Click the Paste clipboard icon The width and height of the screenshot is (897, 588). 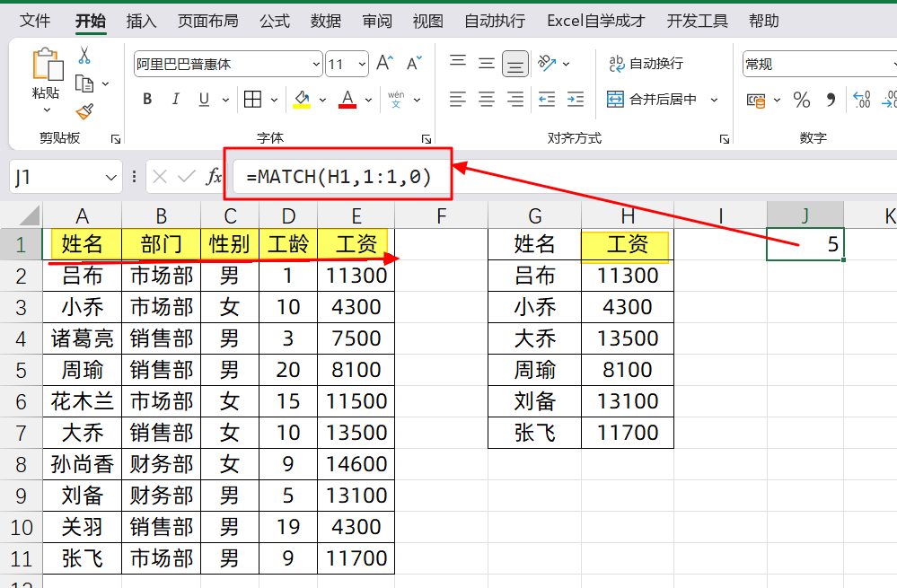tap(47, 64)
